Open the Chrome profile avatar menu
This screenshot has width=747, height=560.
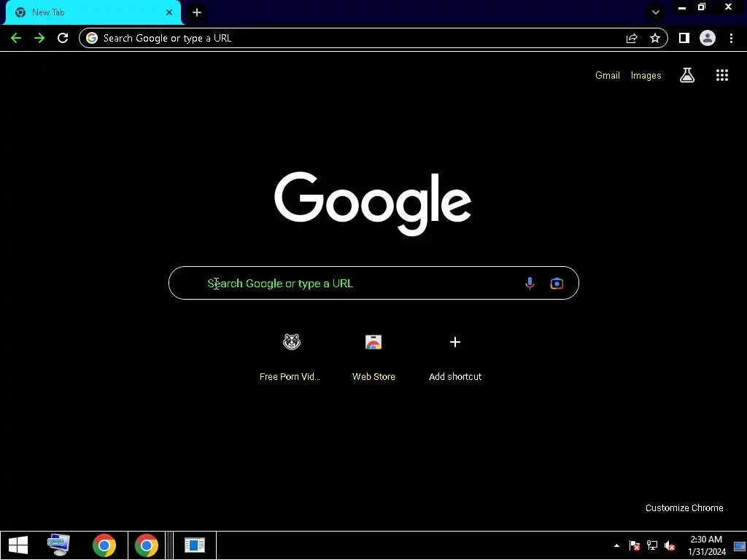click(x=708, y=38)
